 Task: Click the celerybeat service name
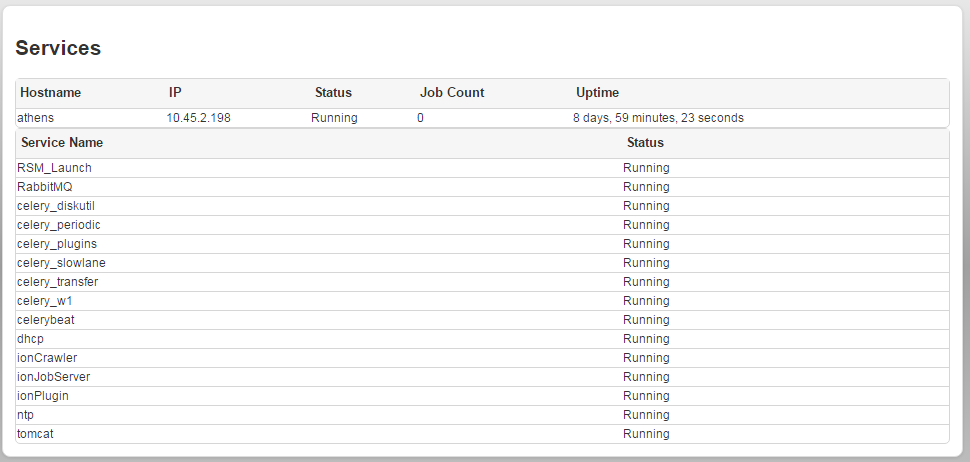(x=46, y=320)
